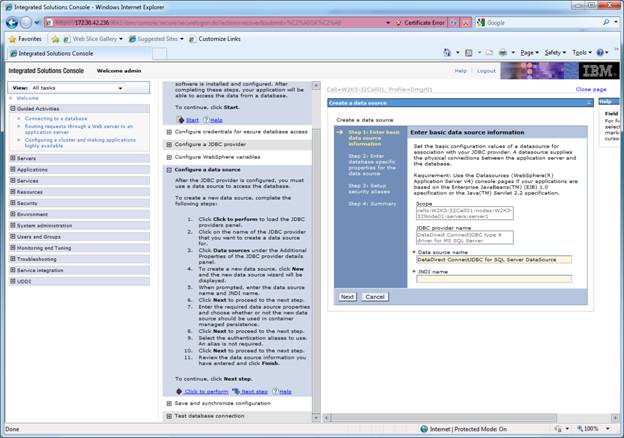Expand the Servers navigation node

13,158
